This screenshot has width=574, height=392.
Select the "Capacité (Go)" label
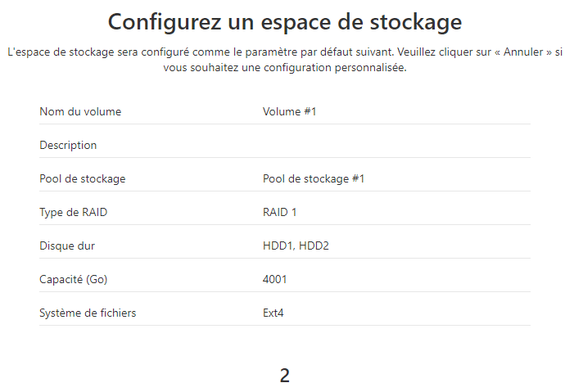tap(73, 279)
